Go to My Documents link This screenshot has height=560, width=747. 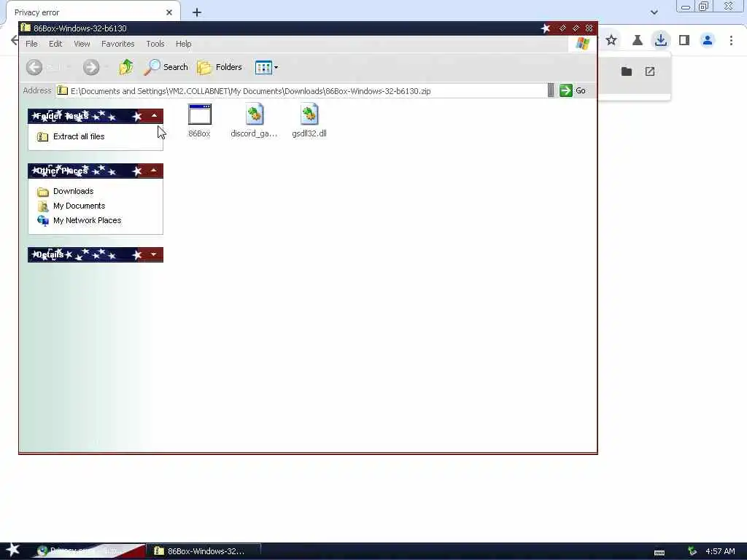coord(79,206)
